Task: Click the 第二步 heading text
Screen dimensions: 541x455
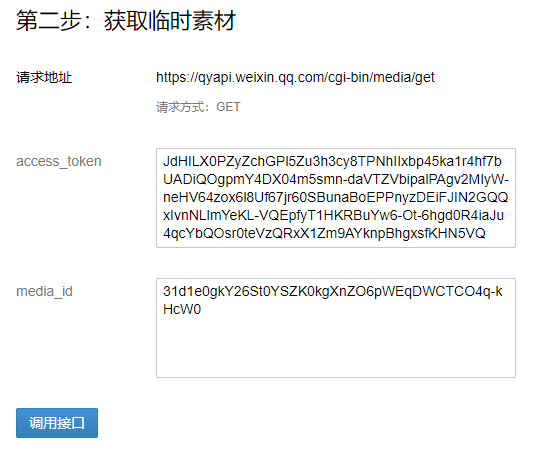Action: (x=48, y=21)
